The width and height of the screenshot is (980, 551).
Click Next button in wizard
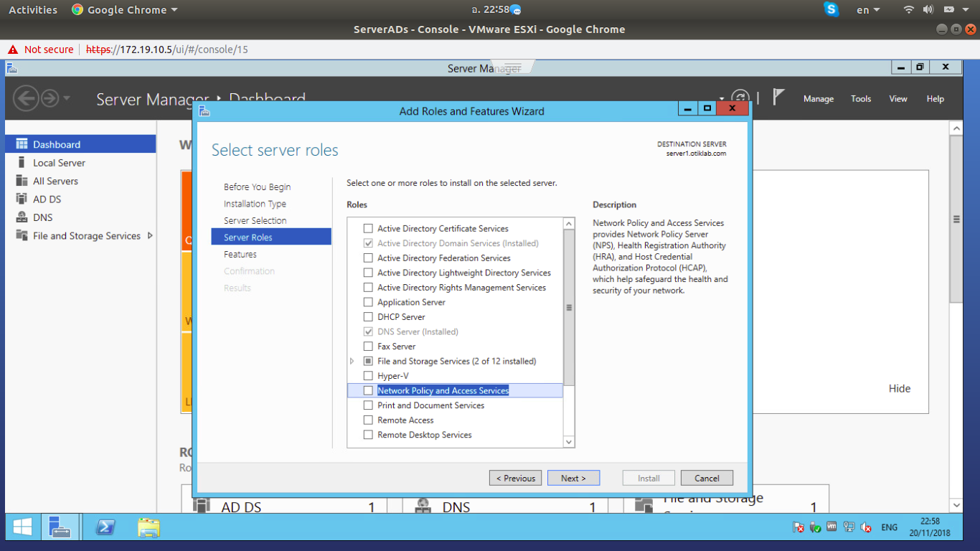click(573, 478)
